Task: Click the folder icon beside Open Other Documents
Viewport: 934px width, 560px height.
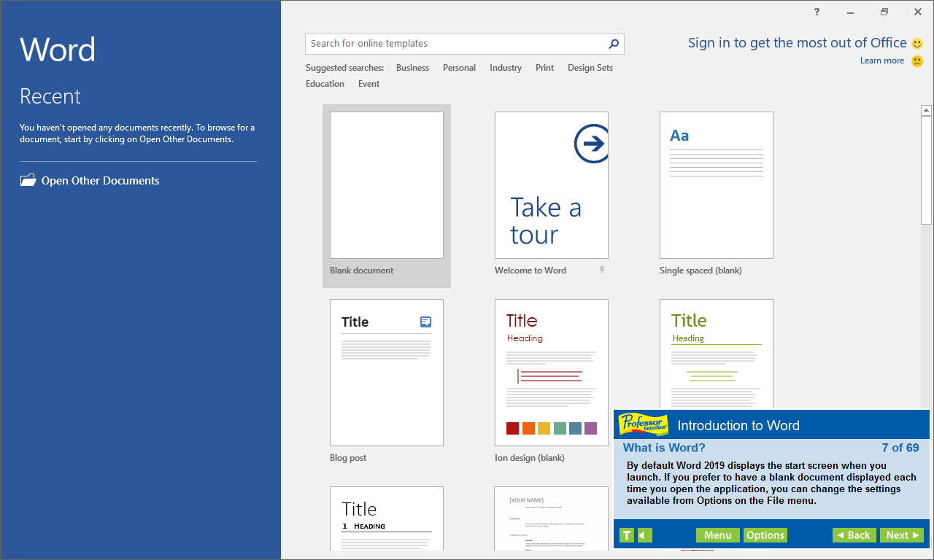Action: click(x=28, y=179)
